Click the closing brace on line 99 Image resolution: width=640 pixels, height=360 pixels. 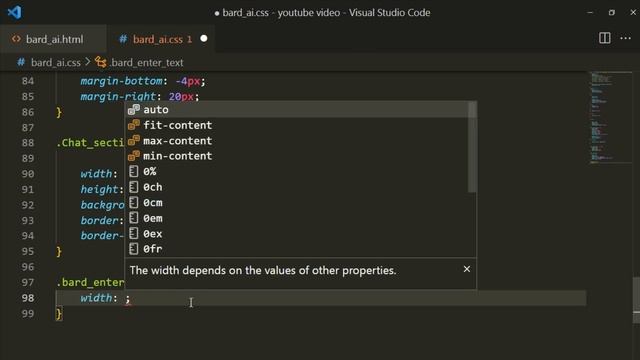point(59,313)
